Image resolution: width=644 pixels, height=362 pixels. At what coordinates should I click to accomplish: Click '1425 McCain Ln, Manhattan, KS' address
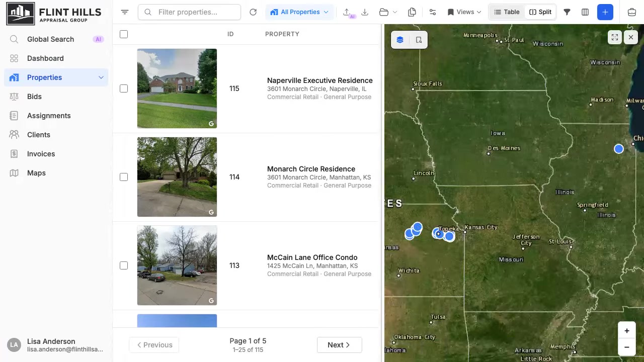312,266
